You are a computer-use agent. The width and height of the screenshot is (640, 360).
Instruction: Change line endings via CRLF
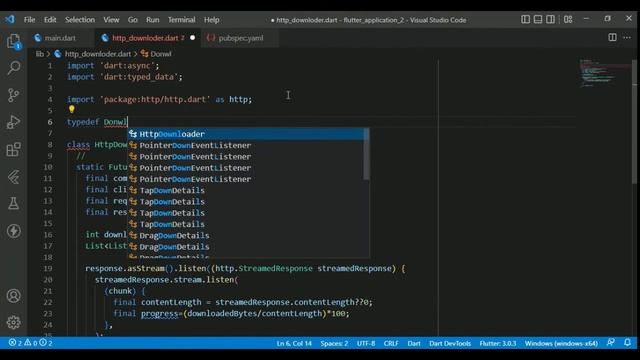[x=391, y=343]
